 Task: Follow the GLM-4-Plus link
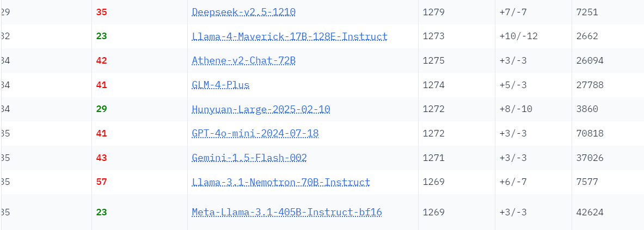pos(220,85)
